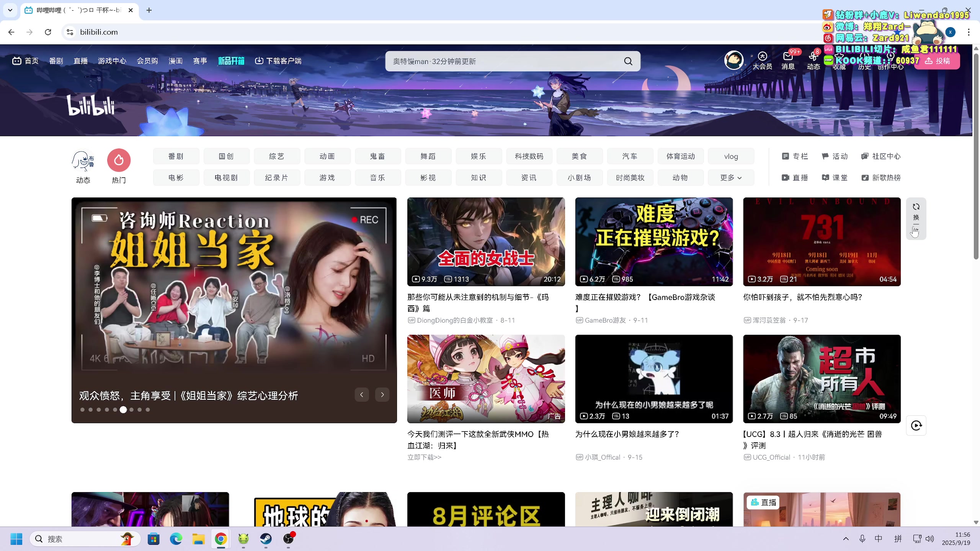
Task: Open volume control in system tray
Action: [x=929, y=539]
